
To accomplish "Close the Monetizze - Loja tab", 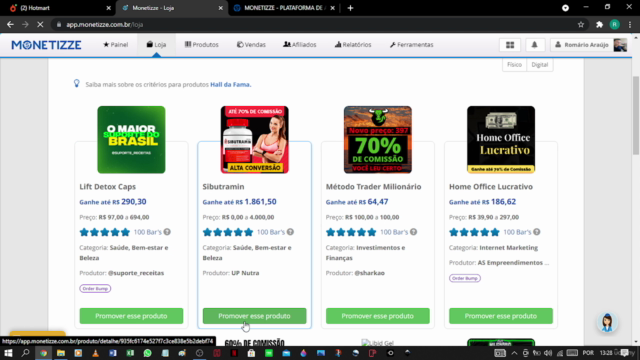I will click(220, 8).
